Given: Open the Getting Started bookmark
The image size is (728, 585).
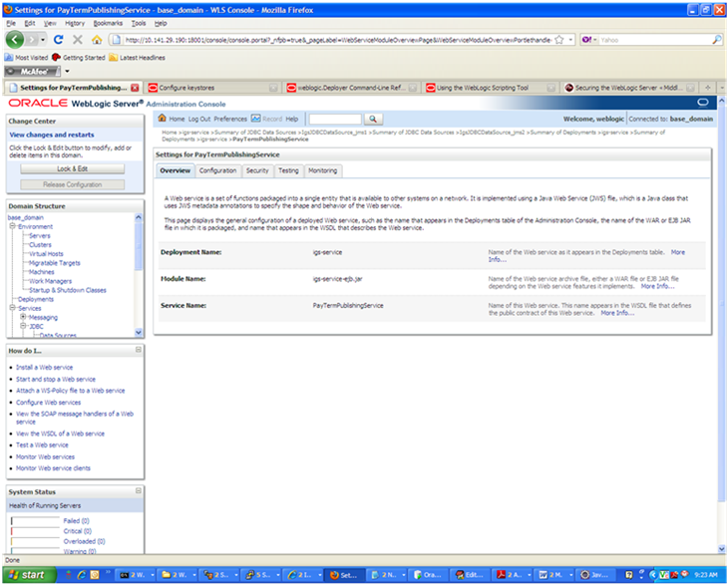Looking at the screenshot, I should [79, 58].
